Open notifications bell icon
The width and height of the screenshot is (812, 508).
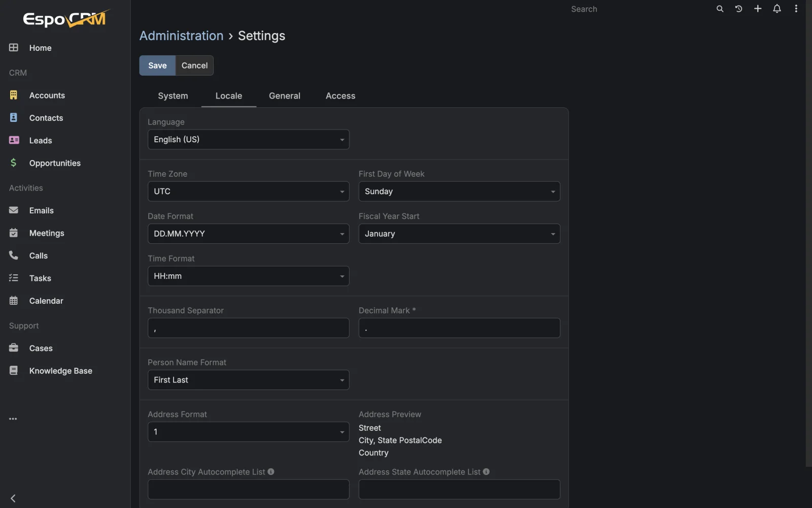(x=777, y=9)
